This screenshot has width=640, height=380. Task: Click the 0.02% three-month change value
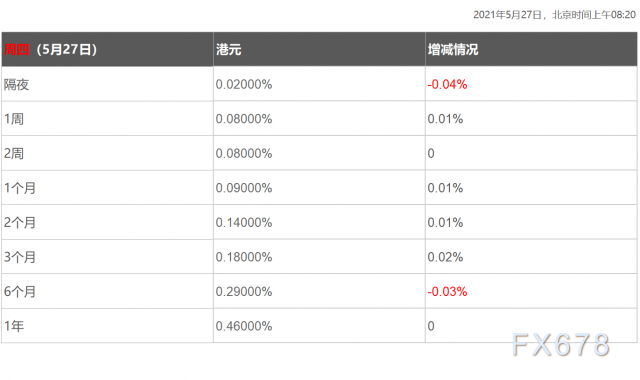(x=445, y=257)
